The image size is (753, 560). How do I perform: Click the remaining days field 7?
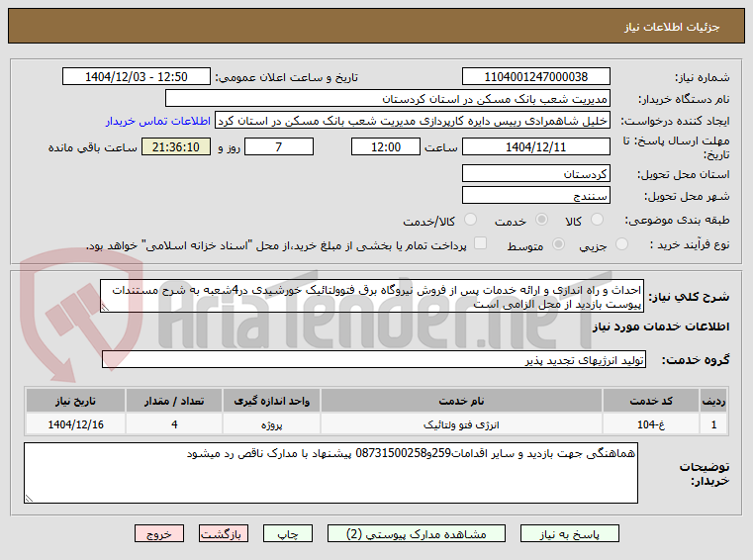pyautogui.click(x=279, y=146)
